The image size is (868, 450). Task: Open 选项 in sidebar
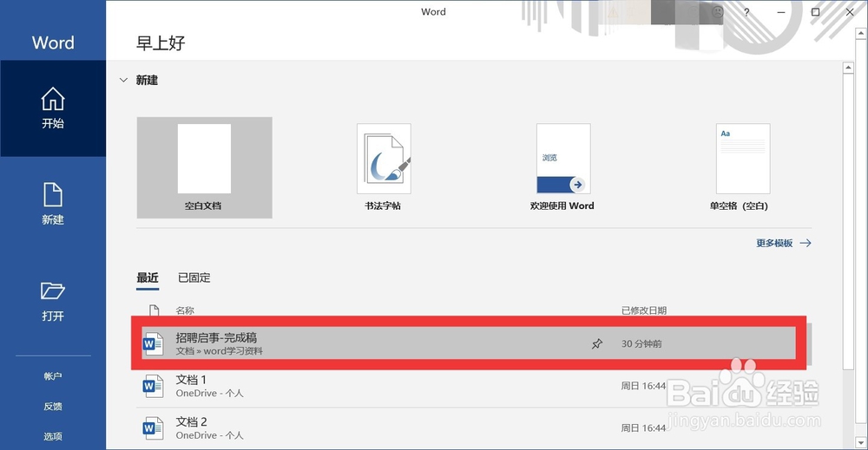click(x=53, y=436)
